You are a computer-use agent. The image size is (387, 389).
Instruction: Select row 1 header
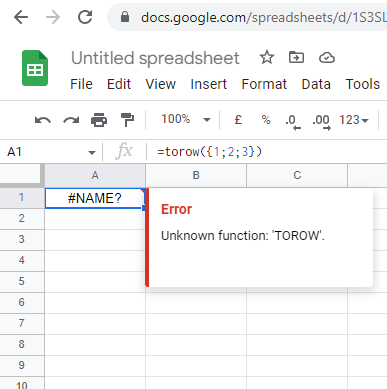coord(22,198)
